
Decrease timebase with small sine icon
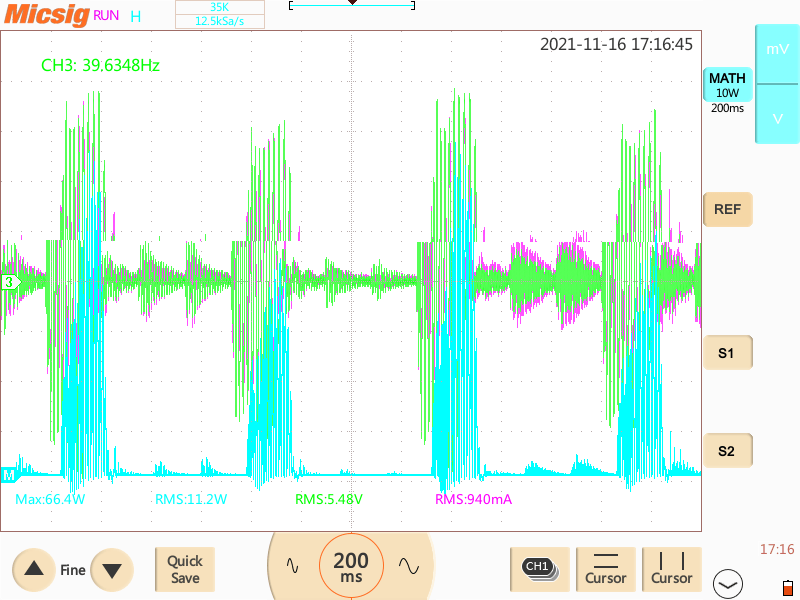(292, 565)
